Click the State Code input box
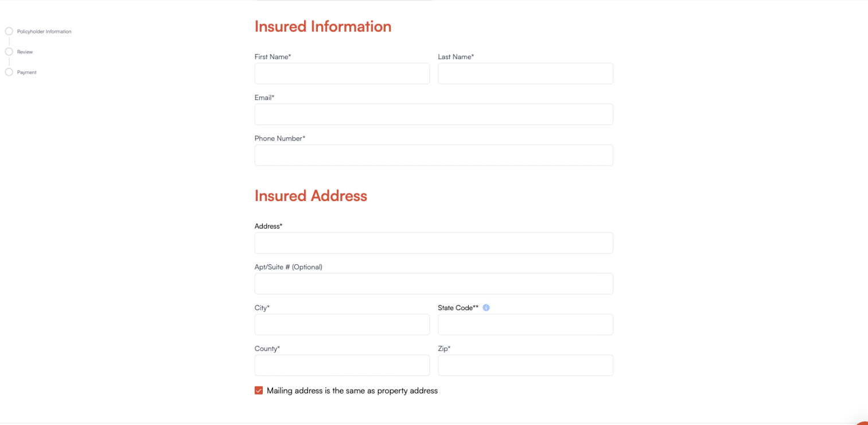This screenshot has height=425, width=868. click(525, 324)
